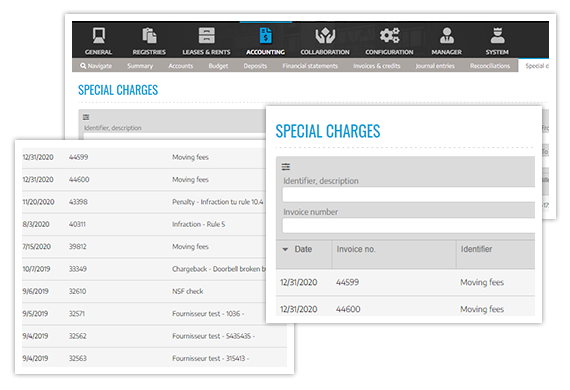Toggle the filter sliders icon in background panel
Image resolution: width=570 pixels, height=390 pixels.
tap(86, 117)
